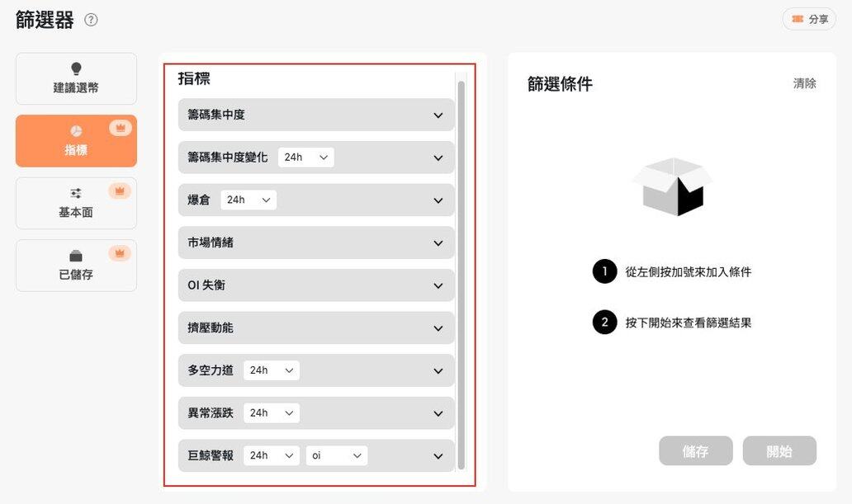Open the 24h dropdown for 爆倉
The height and width of the screenshot is (504, 852).
tap(248, 200)
